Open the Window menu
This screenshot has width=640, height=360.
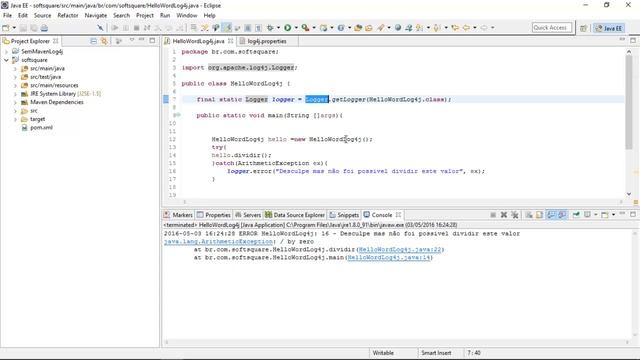coord(187,16)
